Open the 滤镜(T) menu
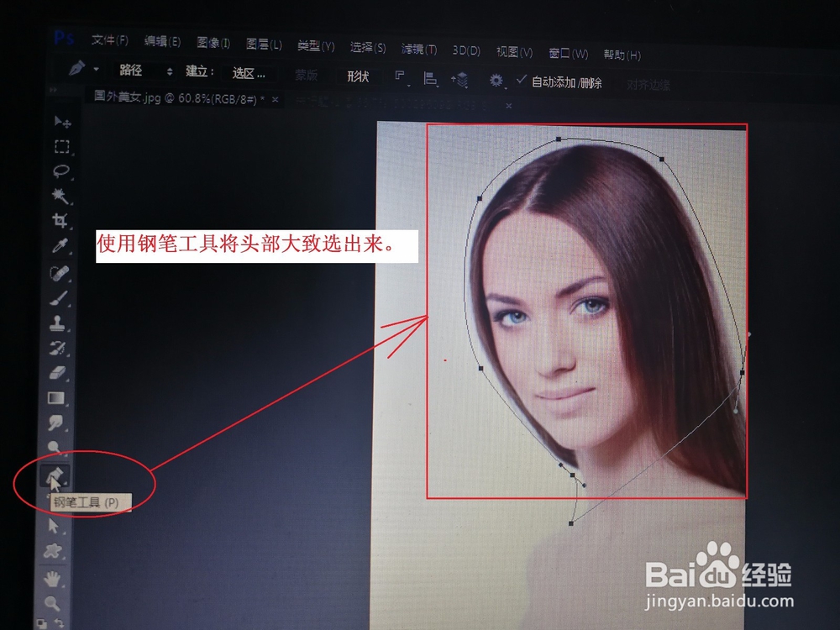This screenshot has height=630, width=840. click(x=419, y=50)
